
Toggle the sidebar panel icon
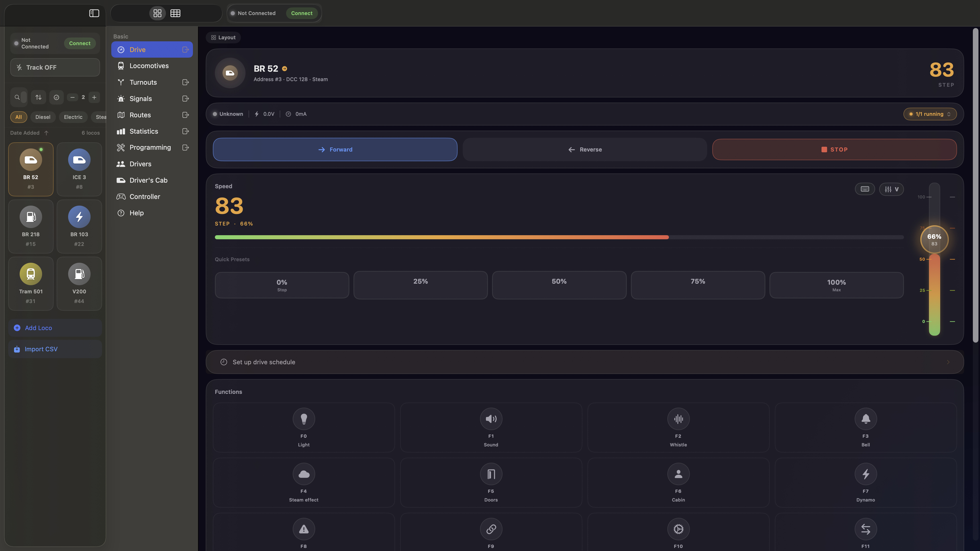pos(94,13)
